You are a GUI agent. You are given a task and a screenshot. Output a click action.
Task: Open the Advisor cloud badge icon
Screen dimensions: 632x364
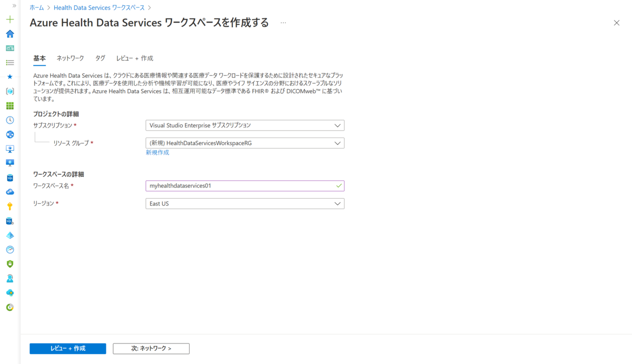[9, 292]
